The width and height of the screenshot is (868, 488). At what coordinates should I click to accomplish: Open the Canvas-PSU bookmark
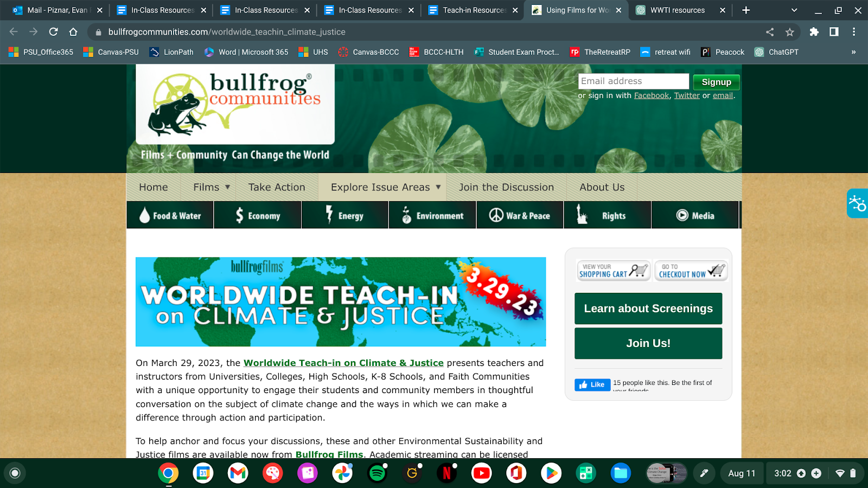(111, 52)
